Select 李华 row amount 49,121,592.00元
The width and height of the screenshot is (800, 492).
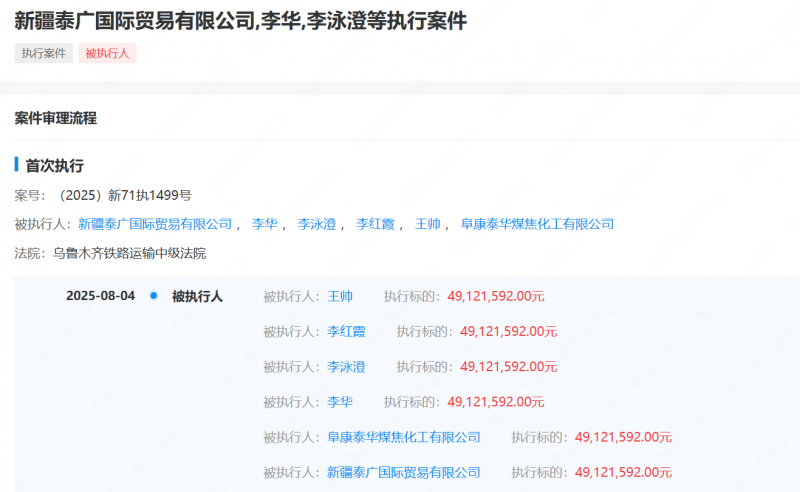tap(496, 402)
